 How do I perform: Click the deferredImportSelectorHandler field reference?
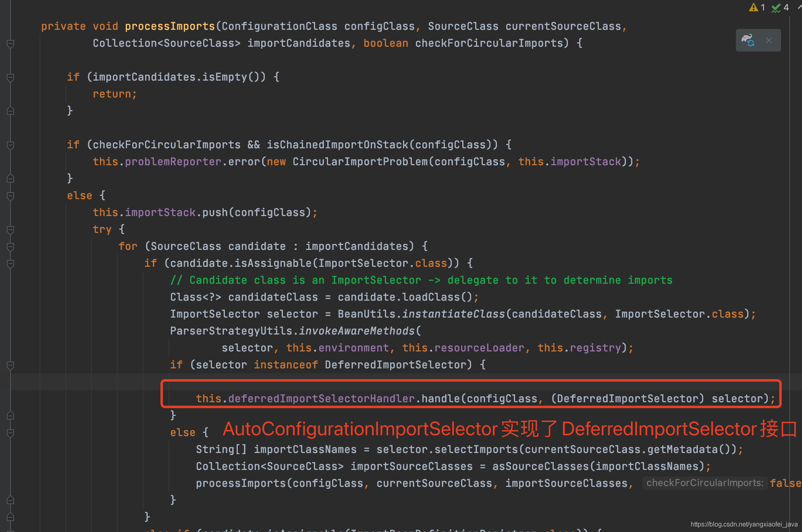pyautogui.click(x=322, y=399)
